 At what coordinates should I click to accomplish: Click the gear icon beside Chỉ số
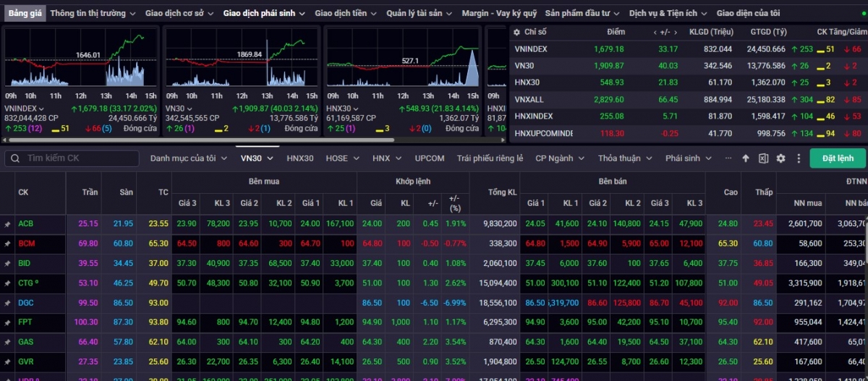(x=516, y=32)
